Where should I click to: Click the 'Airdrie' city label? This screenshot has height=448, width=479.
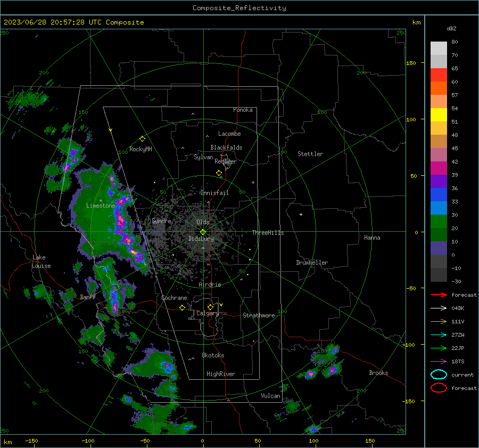click(210, 284)
